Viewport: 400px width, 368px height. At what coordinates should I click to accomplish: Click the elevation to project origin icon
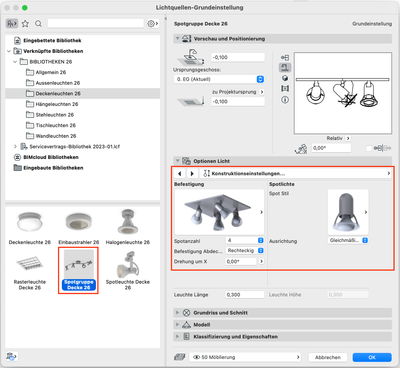click(191, 100)
